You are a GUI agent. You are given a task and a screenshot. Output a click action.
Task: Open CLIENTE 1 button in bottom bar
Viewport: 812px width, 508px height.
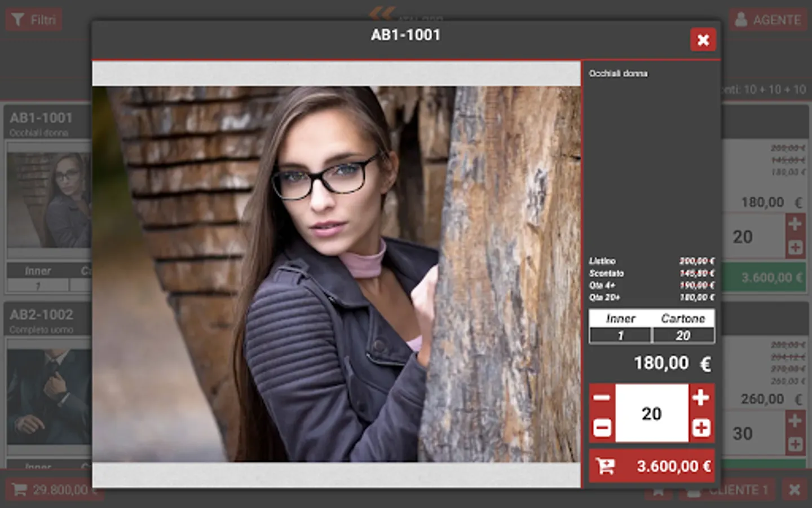(727, 490)
